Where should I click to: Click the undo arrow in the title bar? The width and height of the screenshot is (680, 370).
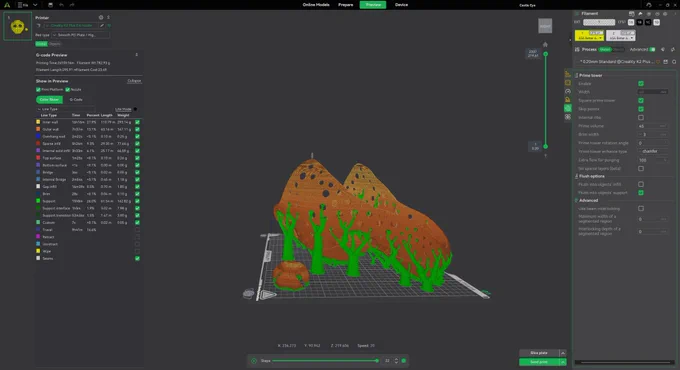click(61, 5)
